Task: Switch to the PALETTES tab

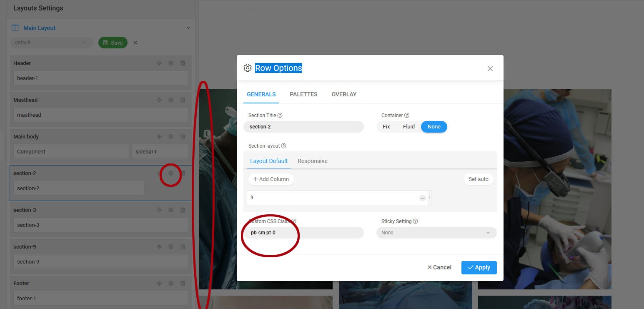Action: click(x=303, y=94)
